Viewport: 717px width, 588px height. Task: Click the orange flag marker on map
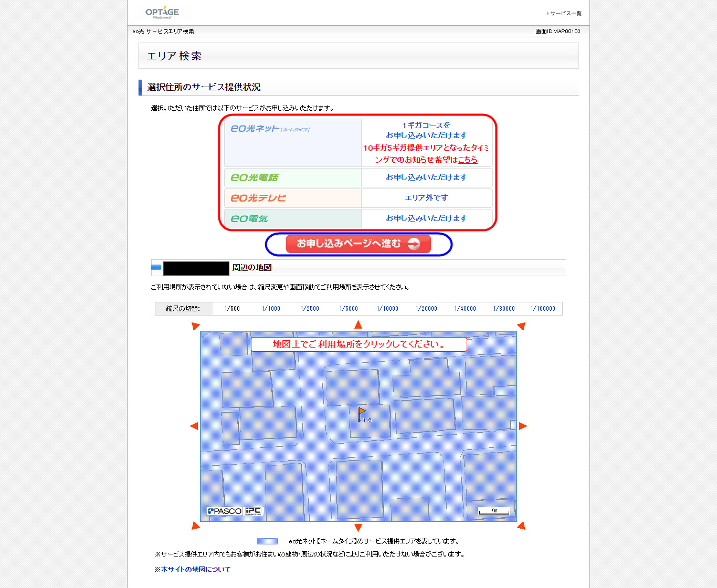point(361,414)
